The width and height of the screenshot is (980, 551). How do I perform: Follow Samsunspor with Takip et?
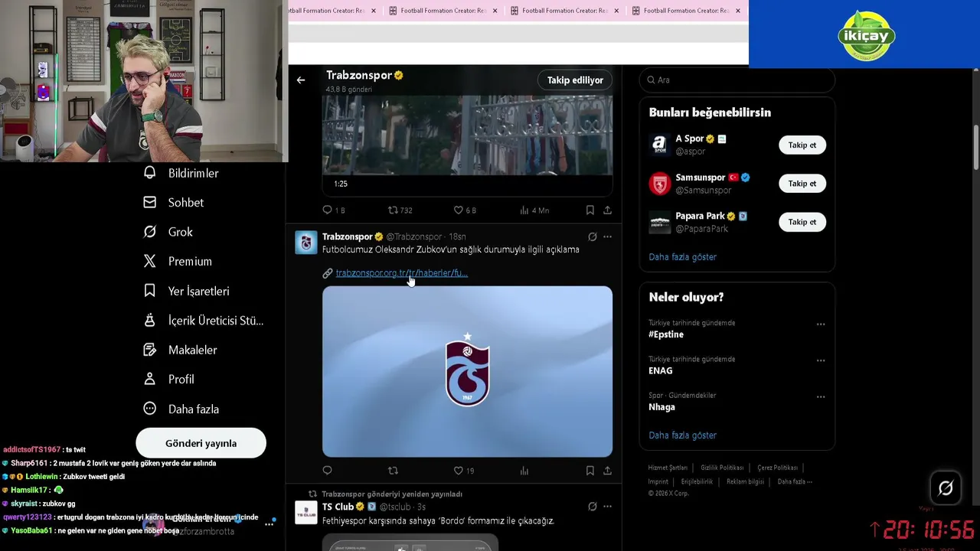802,184
